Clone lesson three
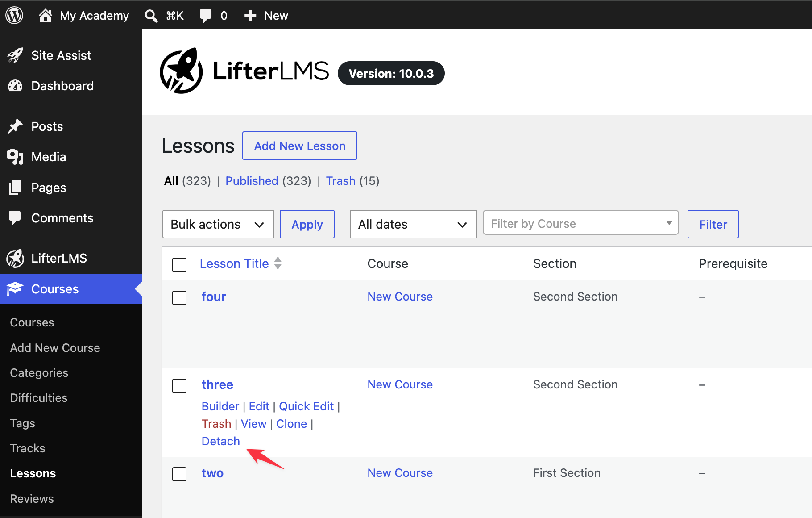812x518 pixels. [291, 424]
